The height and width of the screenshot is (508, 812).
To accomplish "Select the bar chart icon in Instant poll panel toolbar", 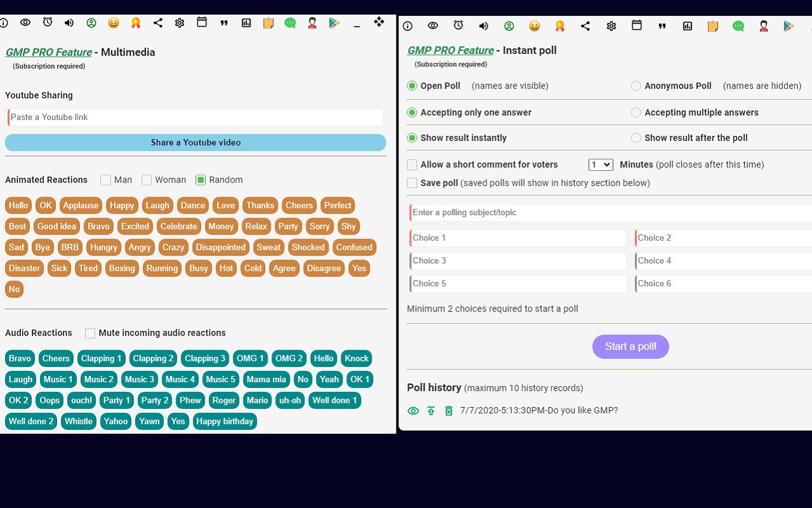I will tap(688, 26).
